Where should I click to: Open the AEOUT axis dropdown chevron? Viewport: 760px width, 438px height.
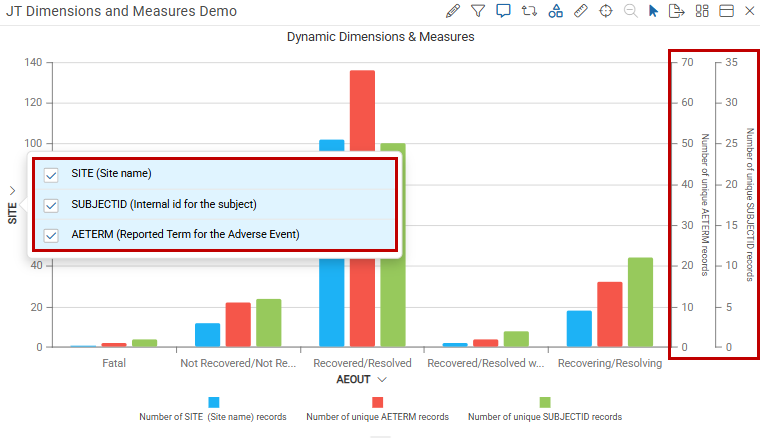tap(382, 379)
